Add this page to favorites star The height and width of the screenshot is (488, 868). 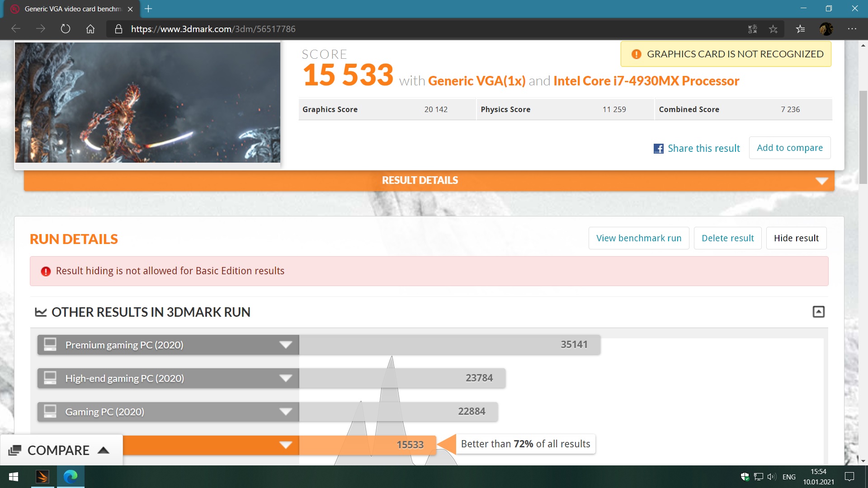pyautogui.click(x=774, y=29)
